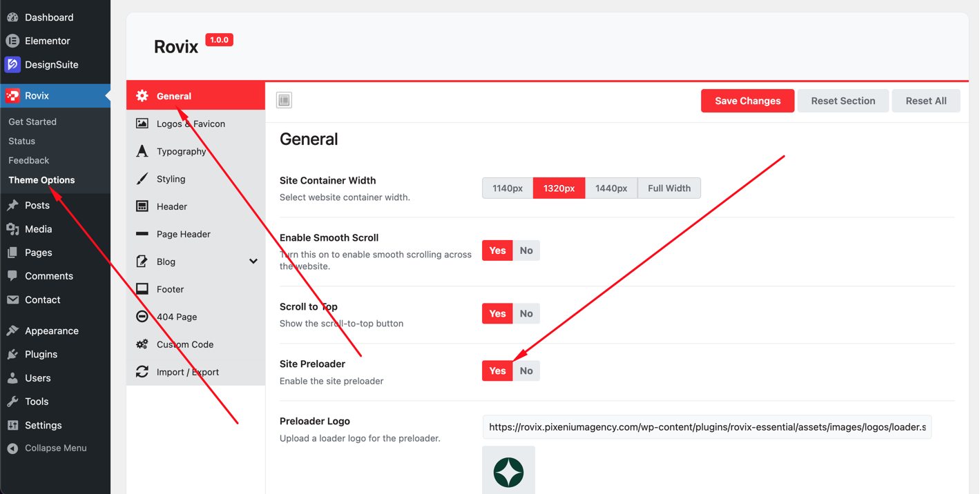
Task: Expand the Blog submenu chevron
Action: pyautogui.click(x=253, y=261)
